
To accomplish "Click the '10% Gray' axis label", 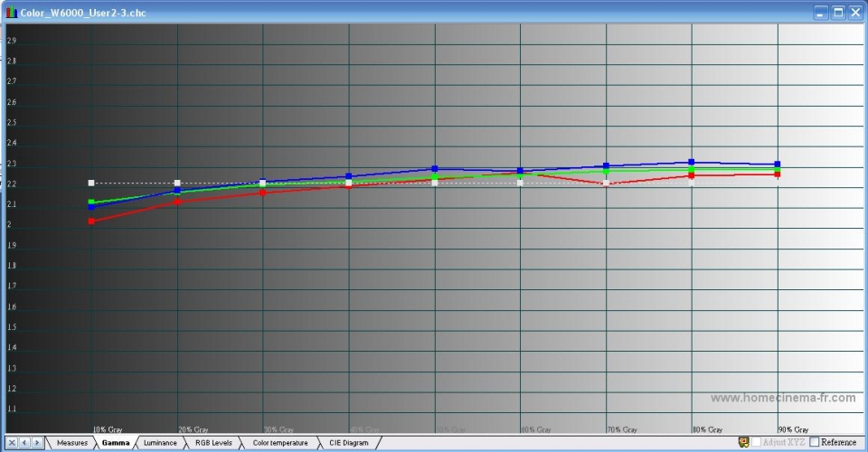I will click(x=108, y=429).
